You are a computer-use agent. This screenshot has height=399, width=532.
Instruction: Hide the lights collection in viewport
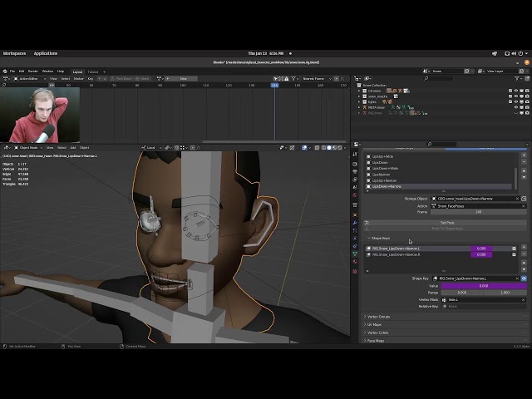point(516,101)
